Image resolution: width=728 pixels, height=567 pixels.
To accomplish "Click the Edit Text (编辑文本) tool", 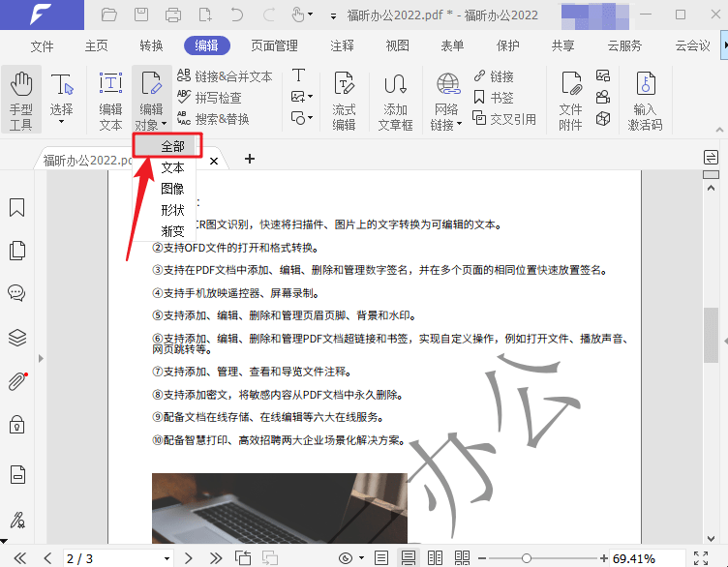I will click(110, 99).
